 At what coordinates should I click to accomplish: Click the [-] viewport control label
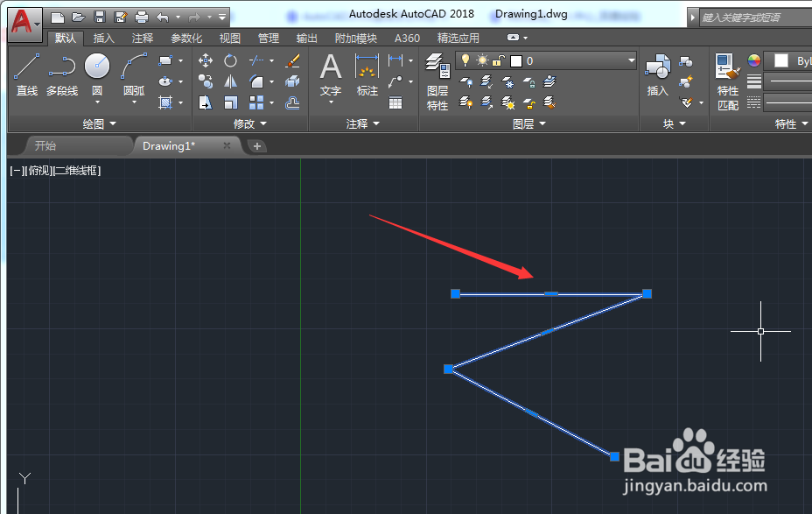17,171
